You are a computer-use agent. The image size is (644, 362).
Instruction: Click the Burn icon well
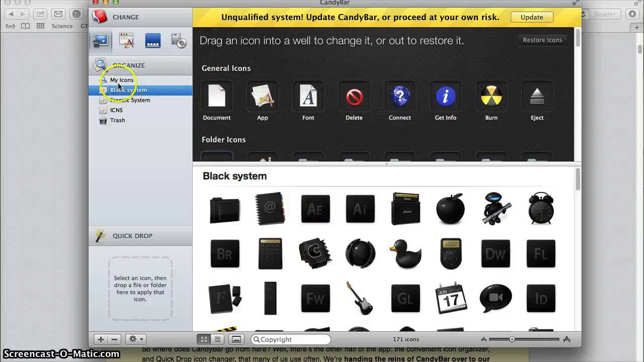(x=492, y=96)
